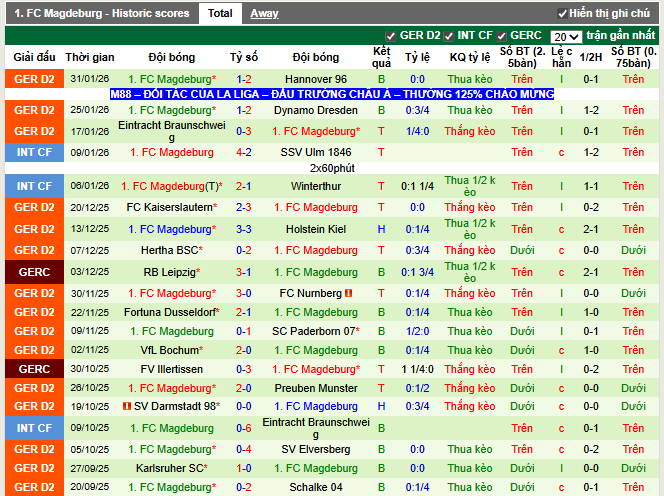664x496 pixels.
Task: Click the KQ tỷ lệ column header
Action: tap(470, 57)
